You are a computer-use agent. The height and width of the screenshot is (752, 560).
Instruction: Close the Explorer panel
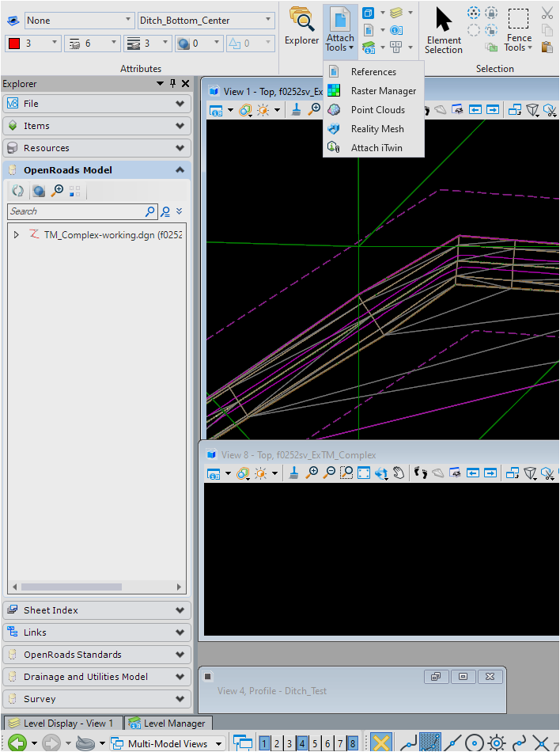coord(185,83)
